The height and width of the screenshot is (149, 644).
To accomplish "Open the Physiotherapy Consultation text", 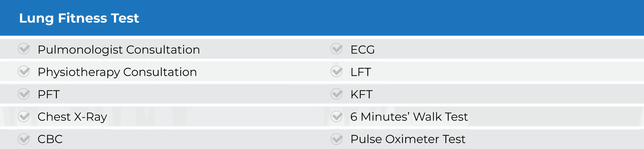I will 117,72.
